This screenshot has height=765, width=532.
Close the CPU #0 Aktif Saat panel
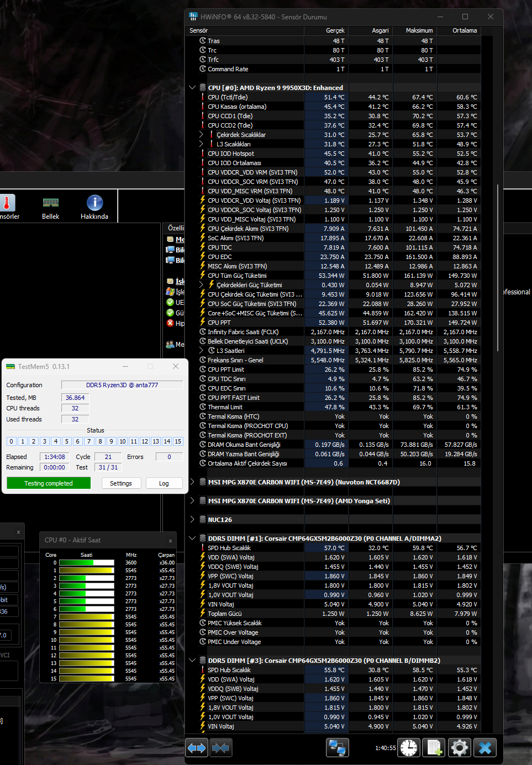(170, 541)
